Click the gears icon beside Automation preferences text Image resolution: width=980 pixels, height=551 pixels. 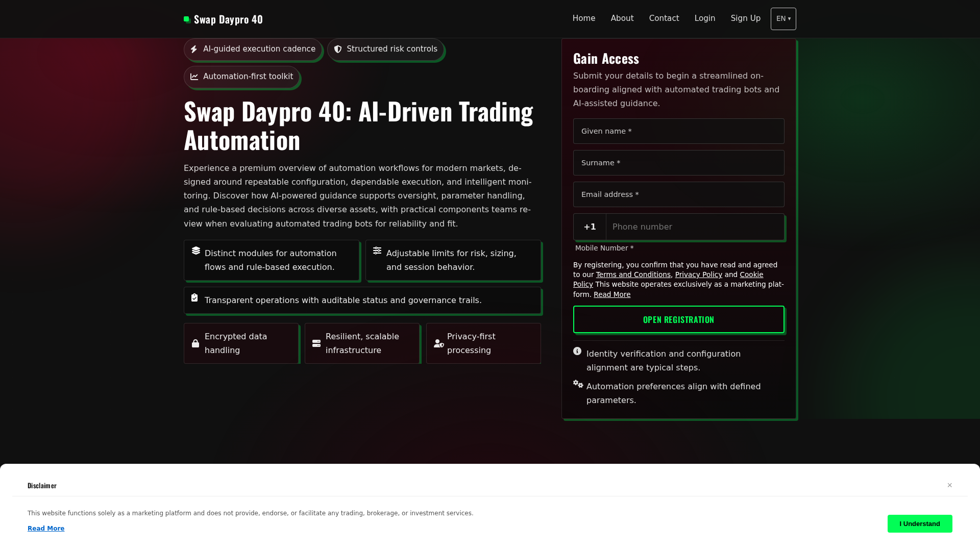click(x=578, y=384)
